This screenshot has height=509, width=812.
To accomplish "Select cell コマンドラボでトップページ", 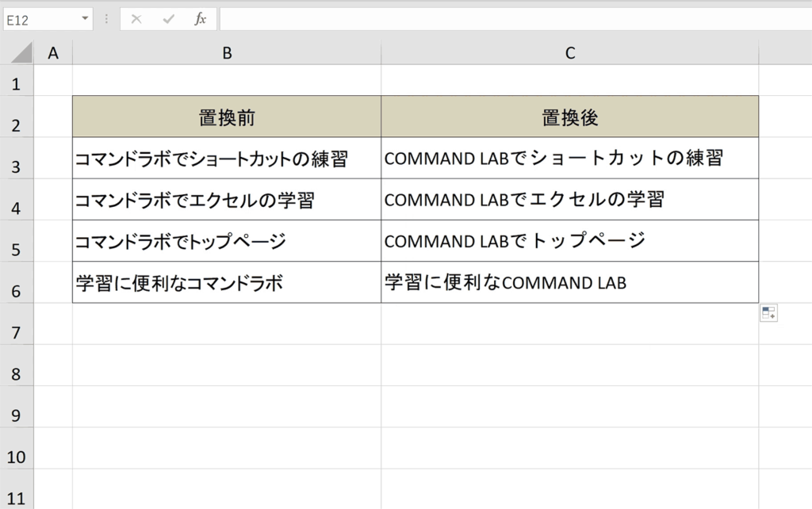I will [x=227, y=241].
